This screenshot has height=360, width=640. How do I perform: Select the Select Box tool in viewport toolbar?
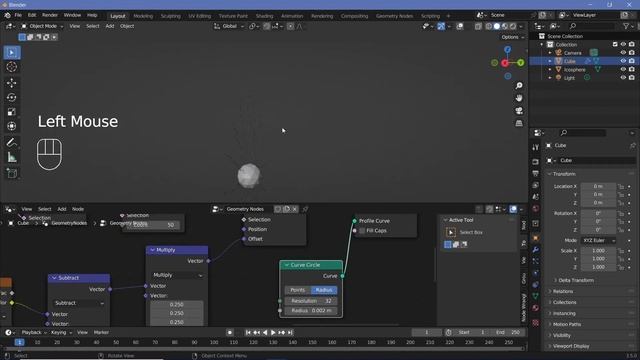pyautogui.click(x=11, y=53)
